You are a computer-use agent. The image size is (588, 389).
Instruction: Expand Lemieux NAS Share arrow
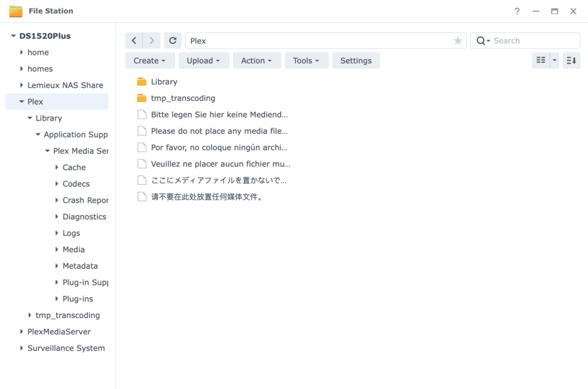[x=22, y=85]
